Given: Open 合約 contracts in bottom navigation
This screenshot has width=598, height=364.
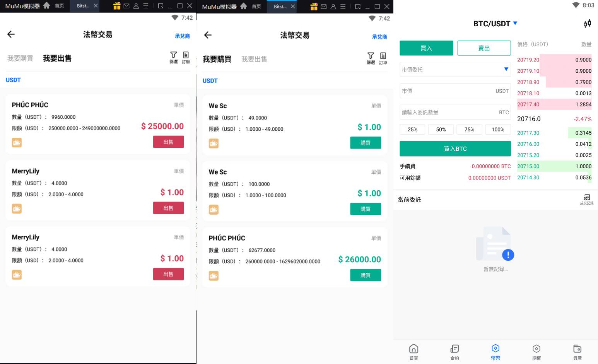Looking at the screenshot, I should tap(454, 352).
